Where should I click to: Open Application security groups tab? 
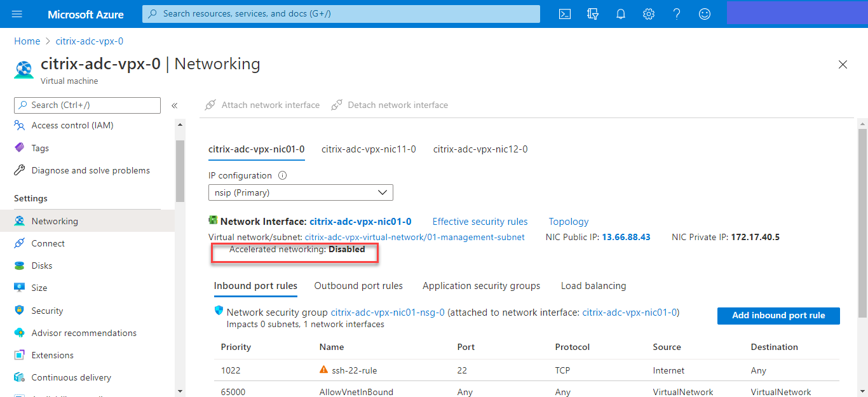click(x=482, y=286)
